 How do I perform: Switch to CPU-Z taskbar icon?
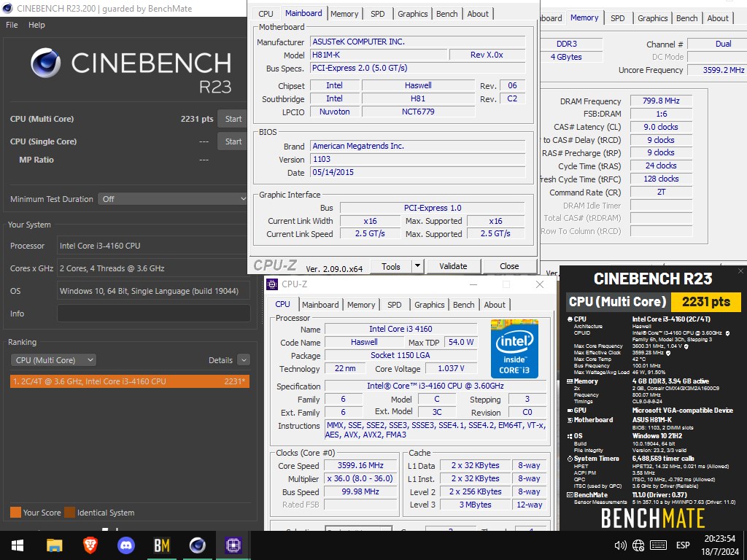point(233,545)
